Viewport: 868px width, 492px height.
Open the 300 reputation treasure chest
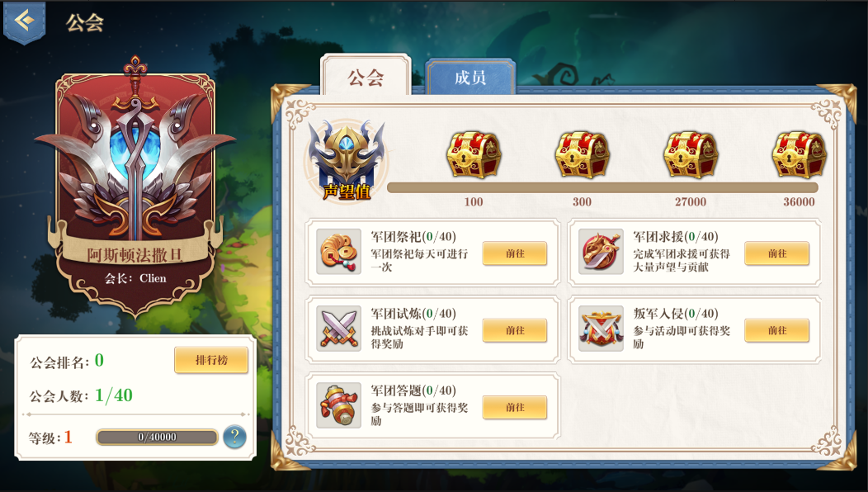pos(583,154)
